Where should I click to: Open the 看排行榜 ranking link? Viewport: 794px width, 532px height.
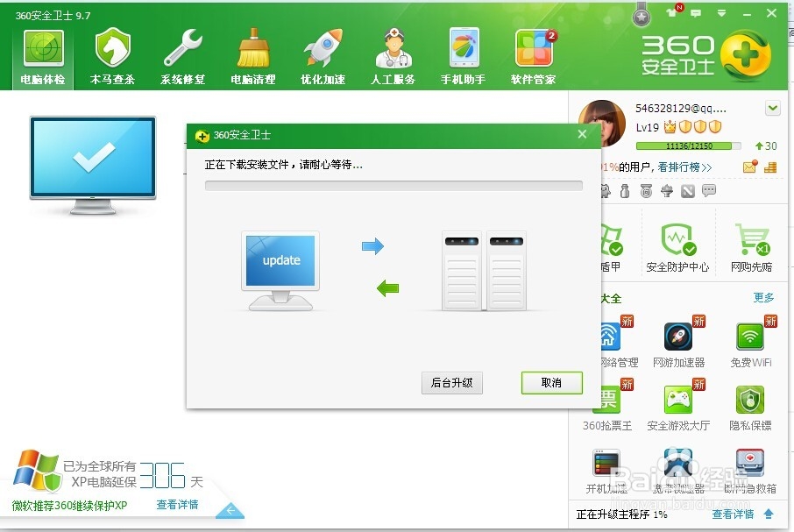click(x=684, y=167)
